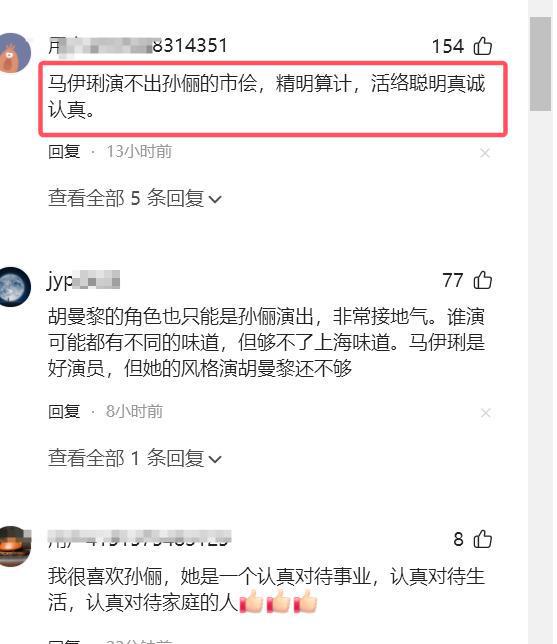Like the comment with 154 likes
The image size is (557, 644).
coord(483,46)
